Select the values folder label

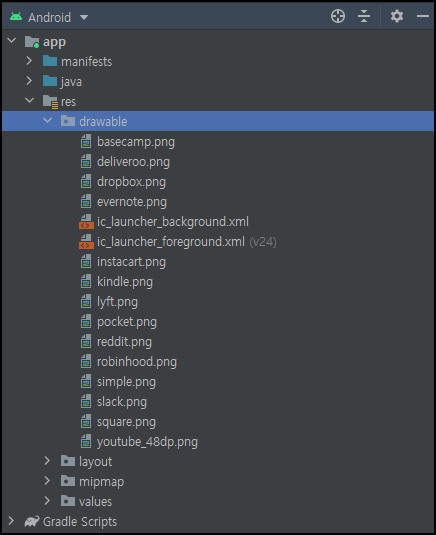click(x=96, y=502)
